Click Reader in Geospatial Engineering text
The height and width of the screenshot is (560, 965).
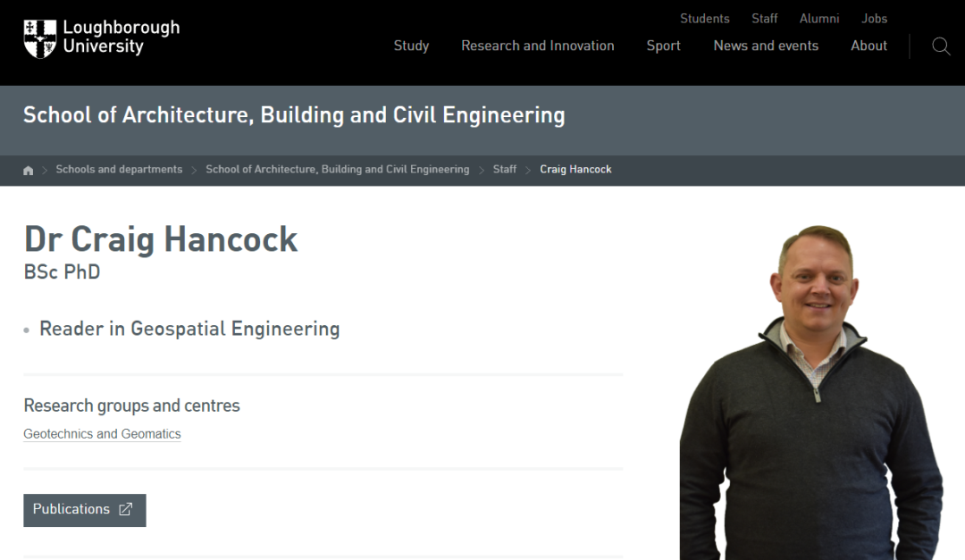(x=189, y=330)
